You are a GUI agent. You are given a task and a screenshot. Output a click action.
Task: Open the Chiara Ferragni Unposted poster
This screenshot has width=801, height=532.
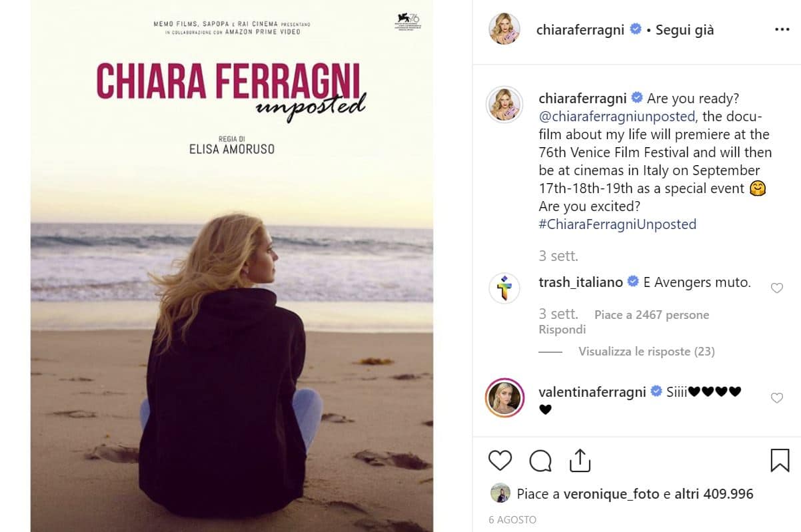pos(232,266)
